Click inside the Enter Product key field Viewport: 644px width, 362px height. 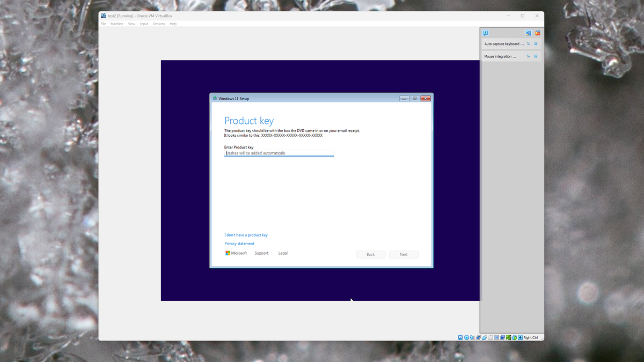[279, 153]
